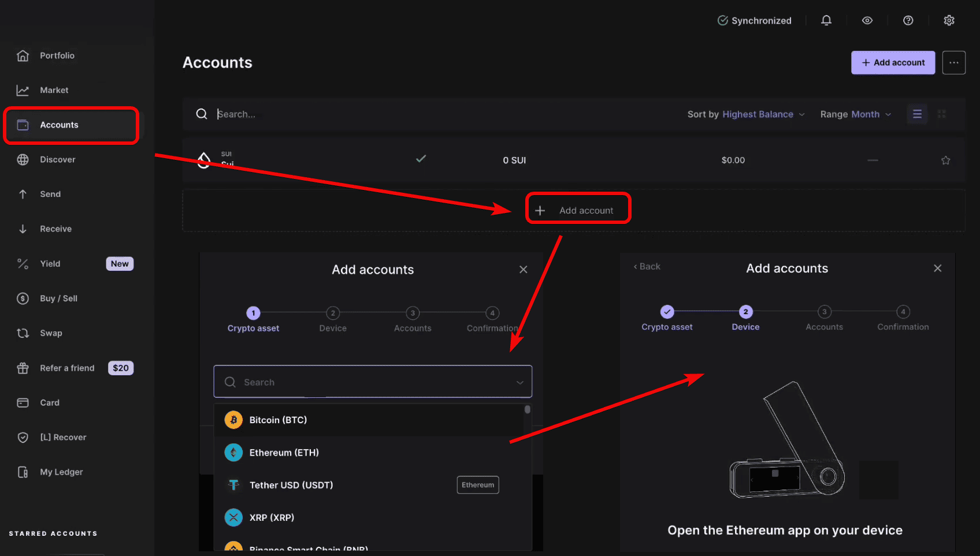
Task: Open Portfolio in the sidebar
Action: [57, 55]
